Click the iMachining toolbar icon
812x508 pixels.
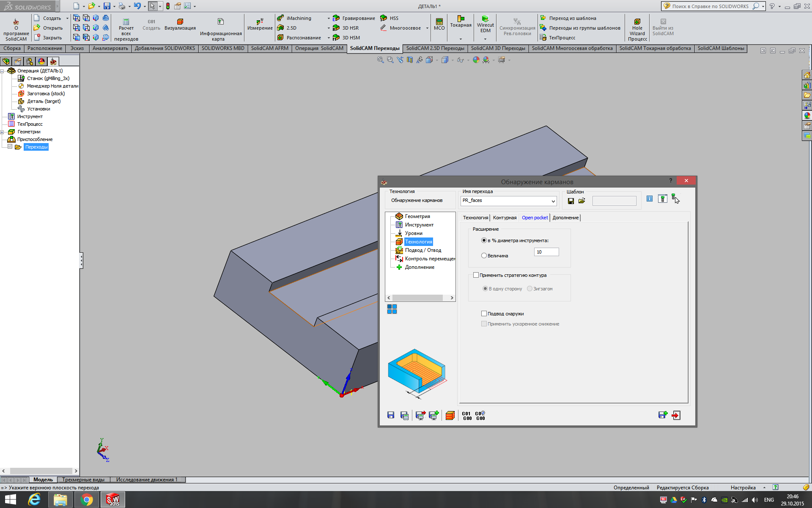tap(280, 18)
